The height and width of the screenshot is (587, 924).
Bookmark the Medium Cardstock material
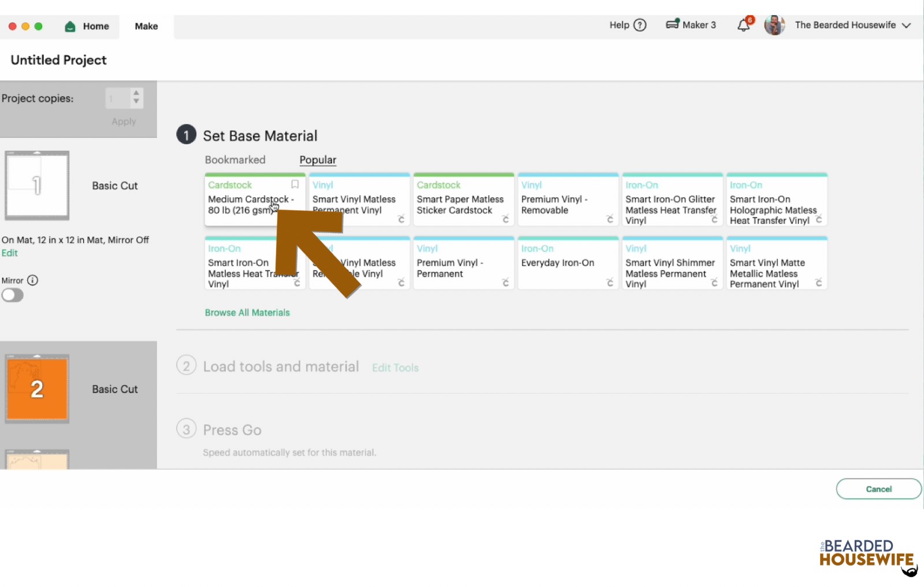click(x=295, y=185)
